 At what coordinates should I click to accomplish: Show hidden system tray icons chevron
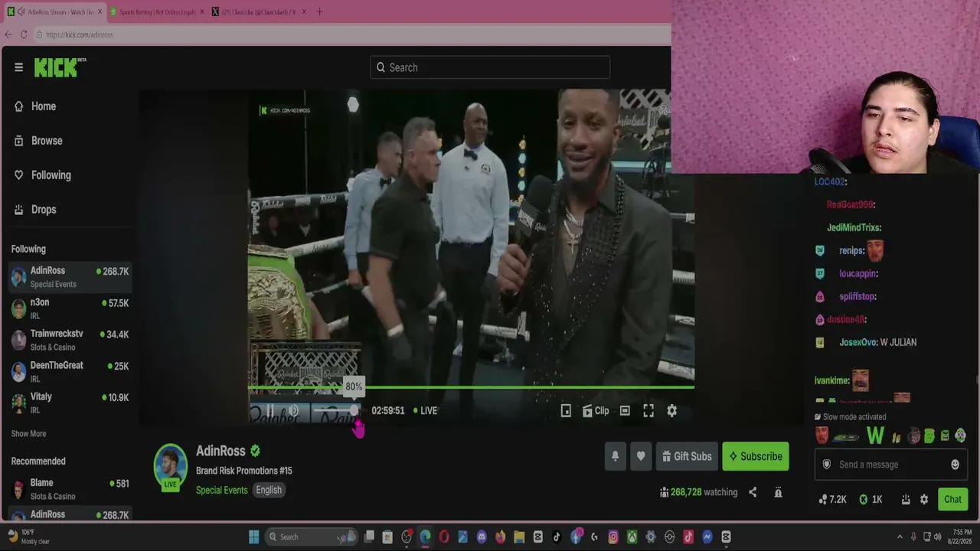[x=900, y=536]
